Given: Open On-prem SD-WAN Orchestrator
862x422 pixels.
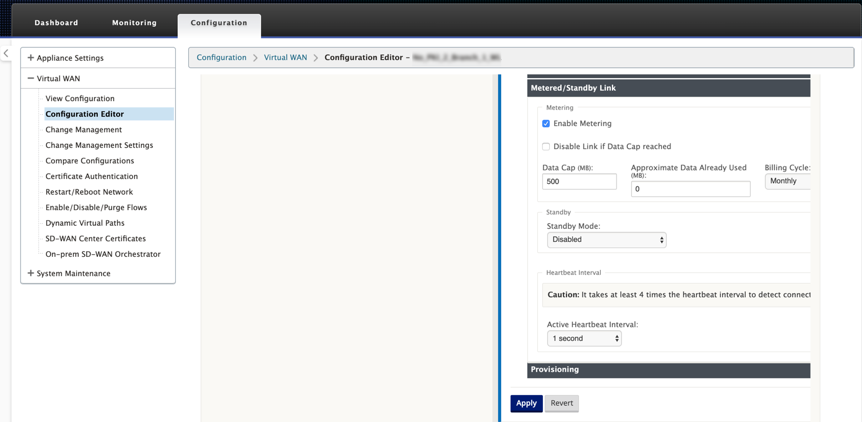Looking at the screenshot, I should (x=103, y=254).
